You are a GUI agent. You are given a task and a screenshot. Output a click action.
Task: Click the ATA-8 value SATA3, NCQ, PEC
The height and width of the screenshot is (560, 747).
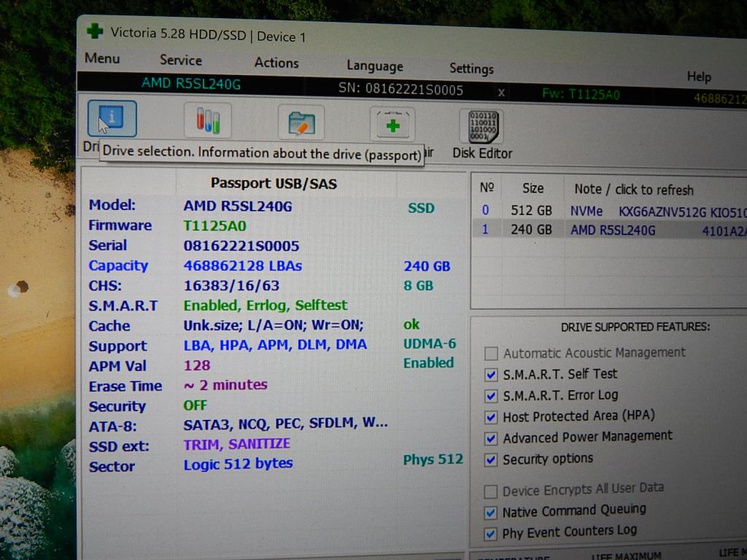[286, 424]
